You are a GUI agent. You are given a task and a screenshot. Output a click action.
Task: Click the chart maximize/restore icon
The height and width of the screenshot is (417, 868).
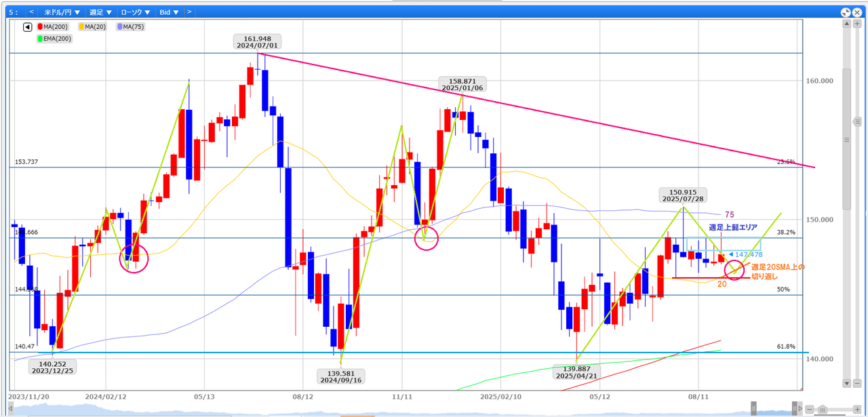coord(845,12)
